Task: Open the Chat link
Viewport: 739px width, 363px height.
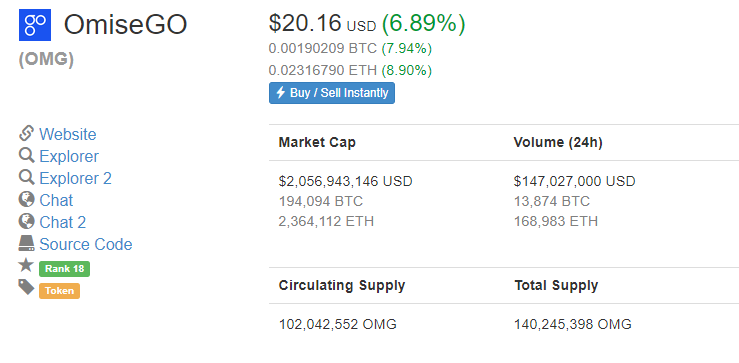Action: 56,200
